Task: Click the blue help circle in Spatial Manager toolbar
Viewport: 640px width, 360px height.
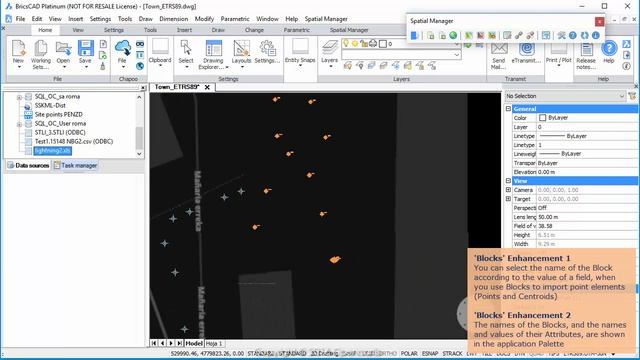Action: (573, 36)
